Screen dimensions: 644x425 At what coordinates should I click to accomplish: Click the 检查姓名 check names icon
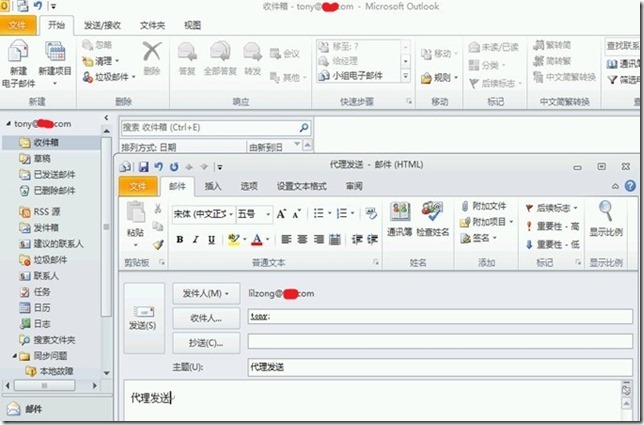pos(432,212)
